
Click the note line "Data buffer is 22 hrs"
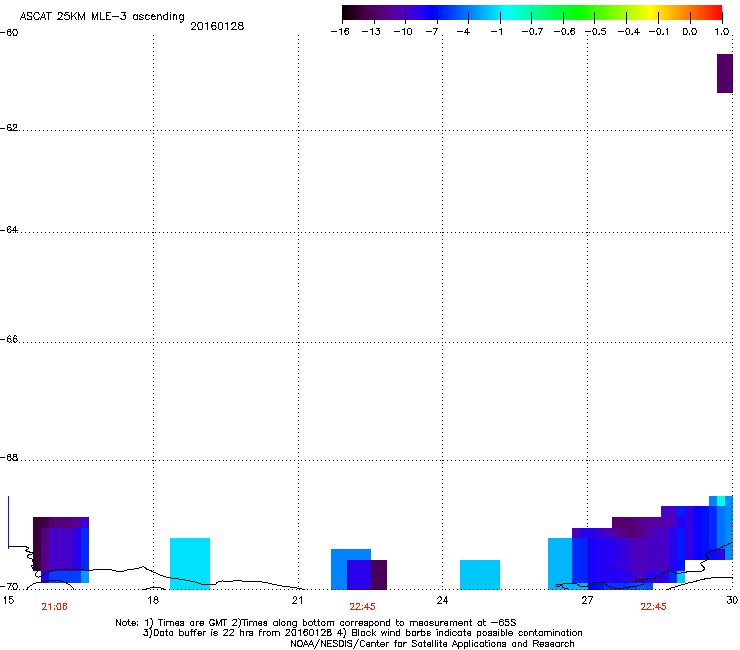pos(362,633)
